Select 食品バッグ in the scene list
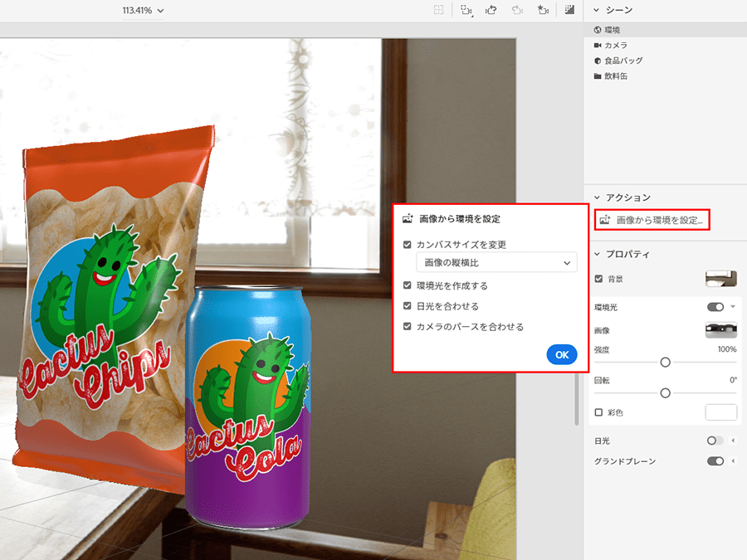 coord(665,61)
